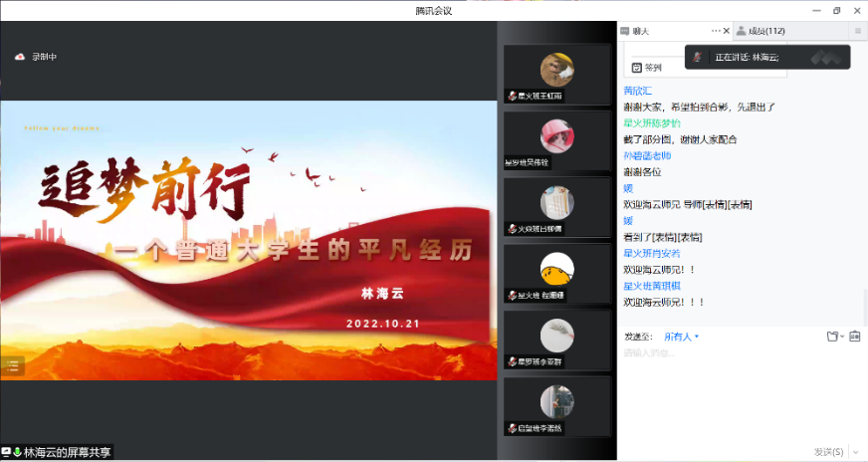Open the side panel hamburger menu

click(857, 31)
